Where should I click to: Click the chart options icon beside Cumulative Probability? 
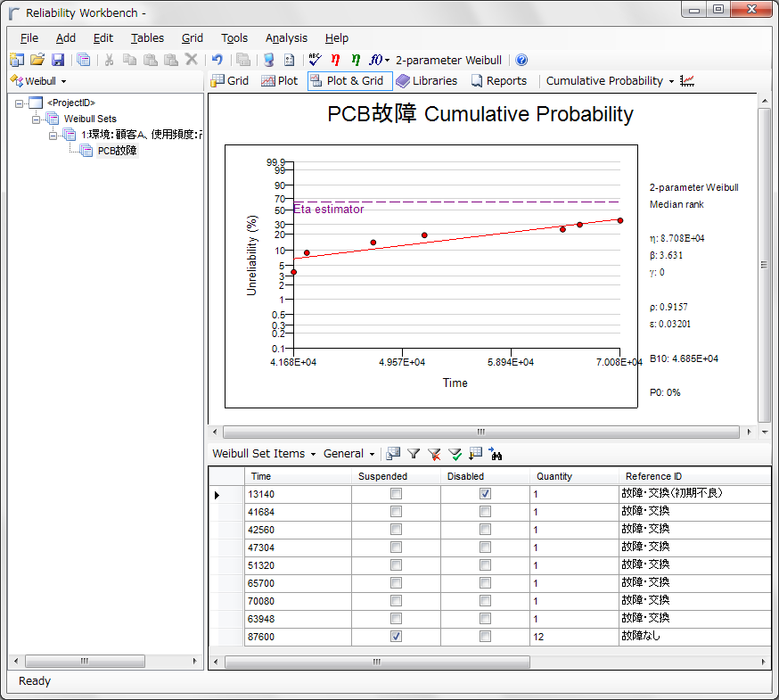687,80
